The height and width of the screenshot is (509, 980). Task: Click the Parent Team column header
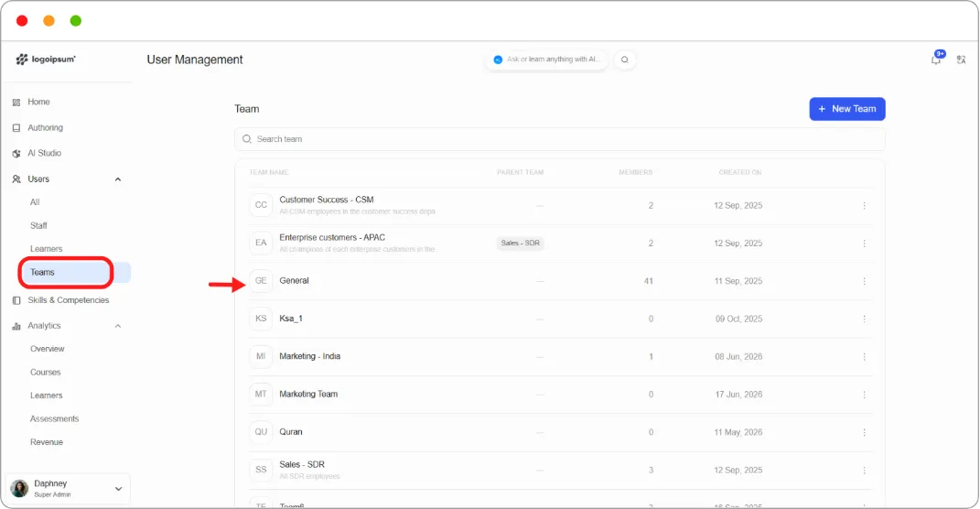(520, 173)
